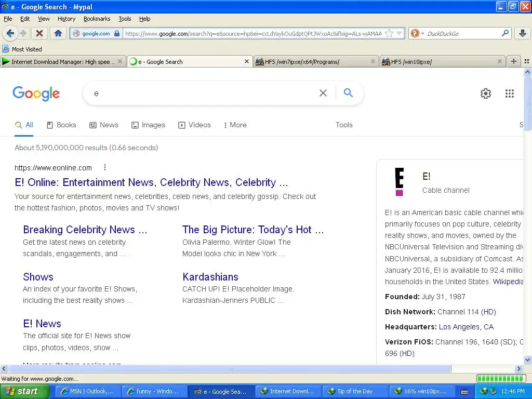Go back with the Back arrow button
The height and width of the screenshot is (399, 532).
tap(10, 33)
